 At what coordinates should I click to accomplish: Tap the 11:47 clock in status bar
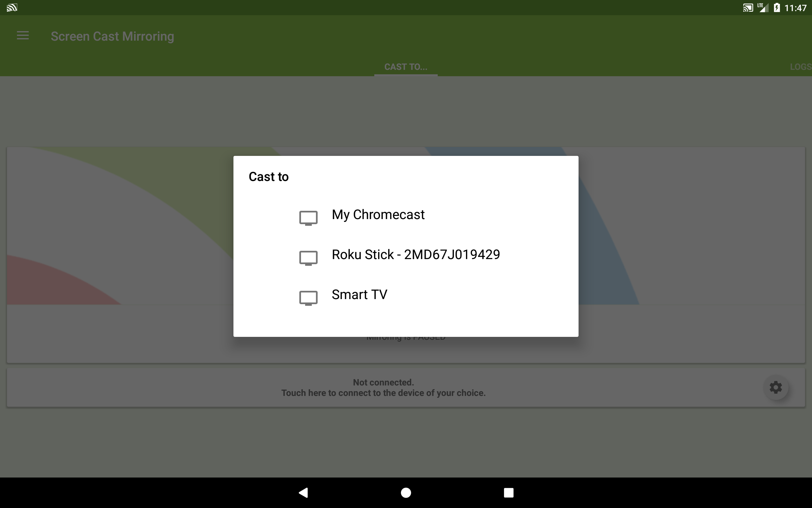tap(795, 8)
